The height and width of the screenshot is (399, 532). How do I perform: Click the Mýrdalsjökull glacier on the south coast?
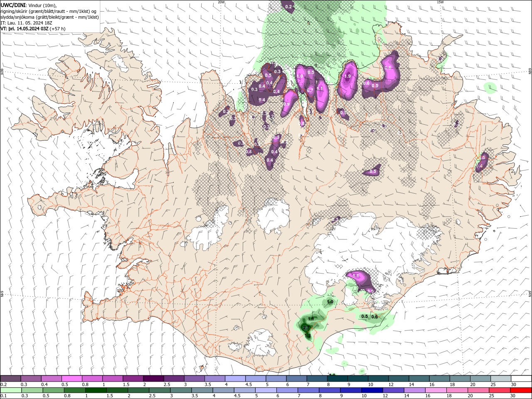tap(261, 343)
